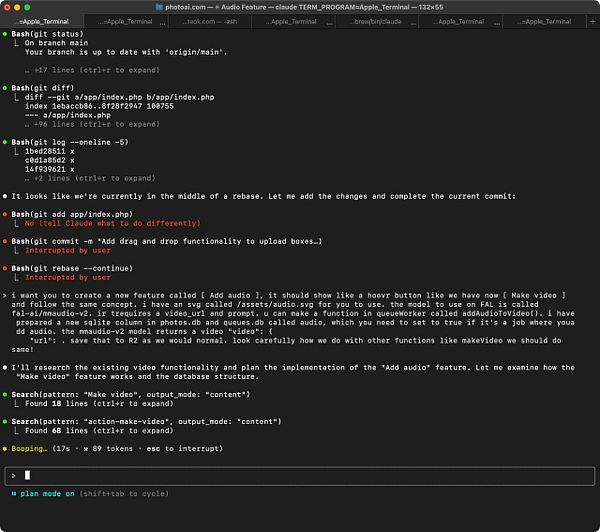This screenshot has height=532, width=600.
Task: Click the Bash(git commit -m ...) line
Action: click(167, 242)
